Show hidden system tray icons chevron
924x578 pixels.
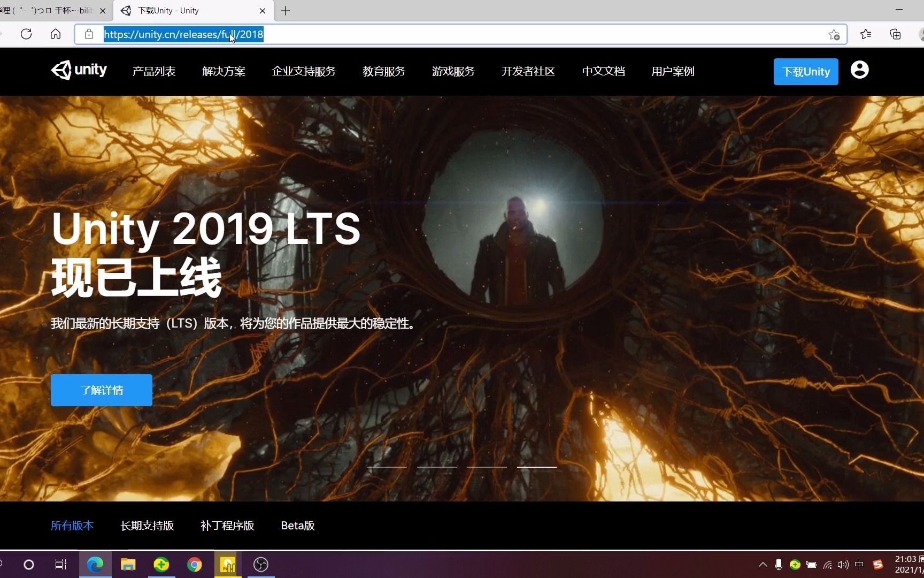[x=763, y=565]
